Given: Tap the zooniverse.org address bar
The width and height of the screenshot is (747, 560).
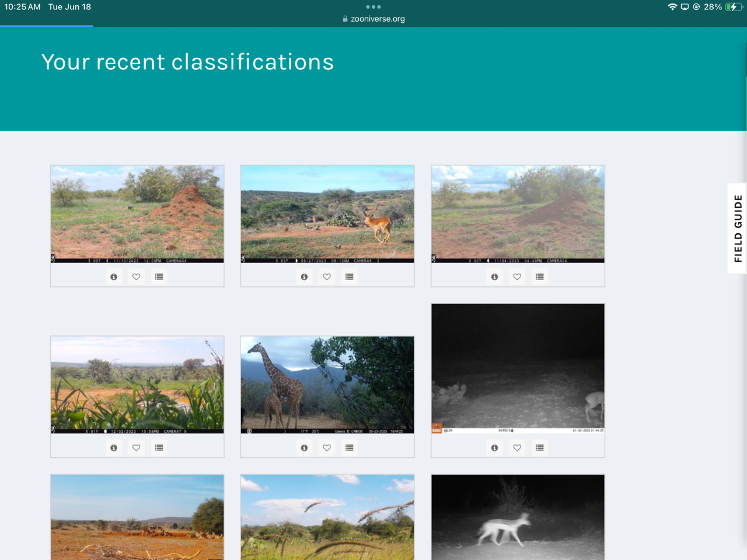Looking at the screenshot, I should (373, 19).
